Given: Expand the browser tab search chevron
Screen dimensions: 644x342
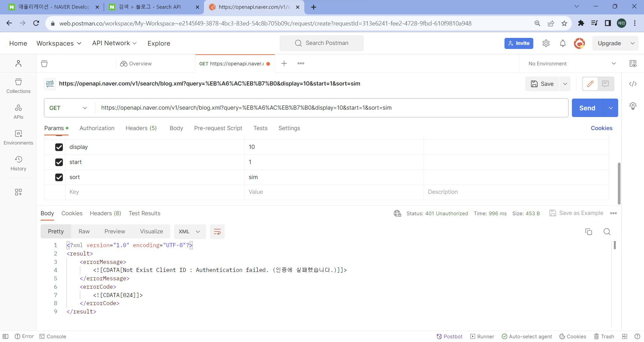Looking at the screenshot, I should click(577, 6).
